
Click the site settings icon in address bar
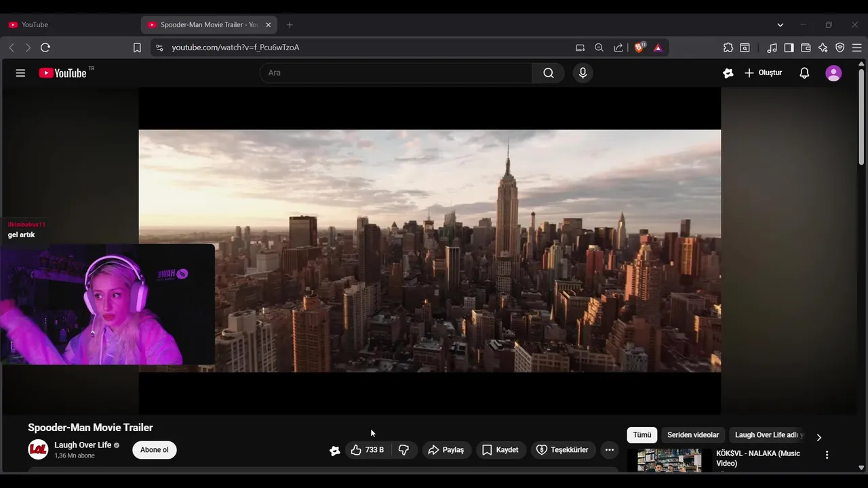[x=159, y=47]
